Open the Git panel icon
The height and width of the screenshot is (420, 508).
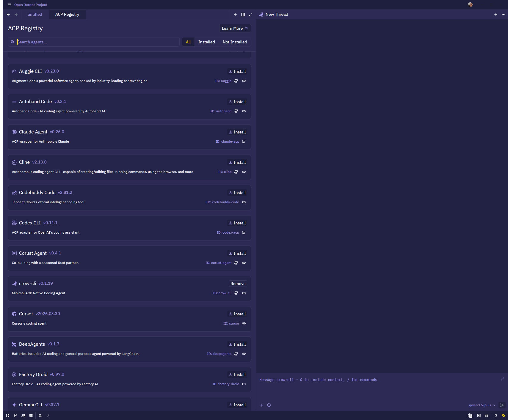(15, 415)
